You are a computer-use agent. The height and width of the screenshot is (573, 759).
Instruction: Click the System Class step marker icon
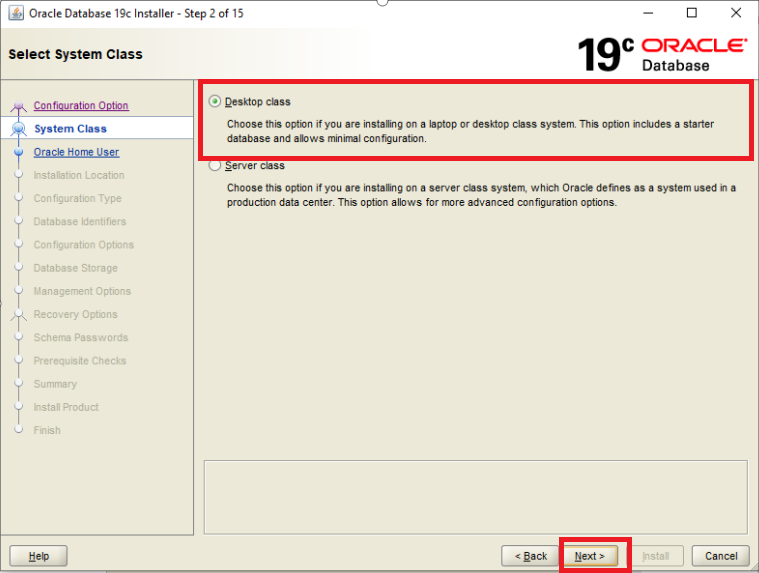18,129
